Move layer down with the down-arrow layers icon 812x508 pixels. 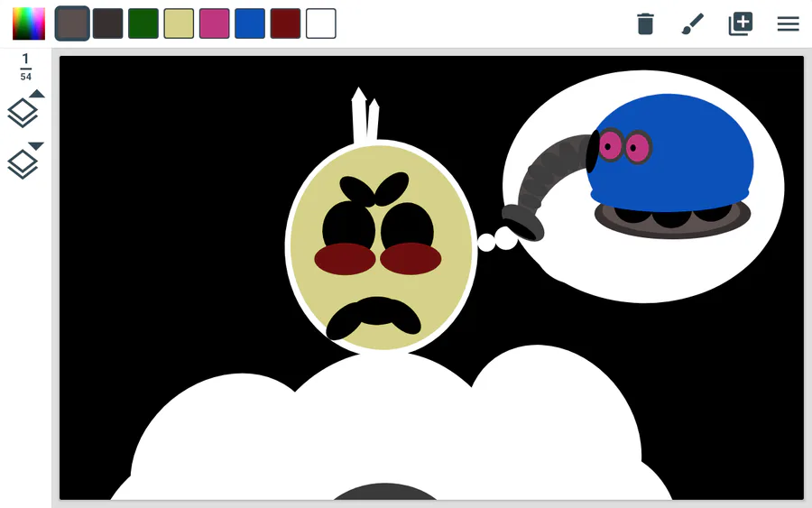(25, 160)
